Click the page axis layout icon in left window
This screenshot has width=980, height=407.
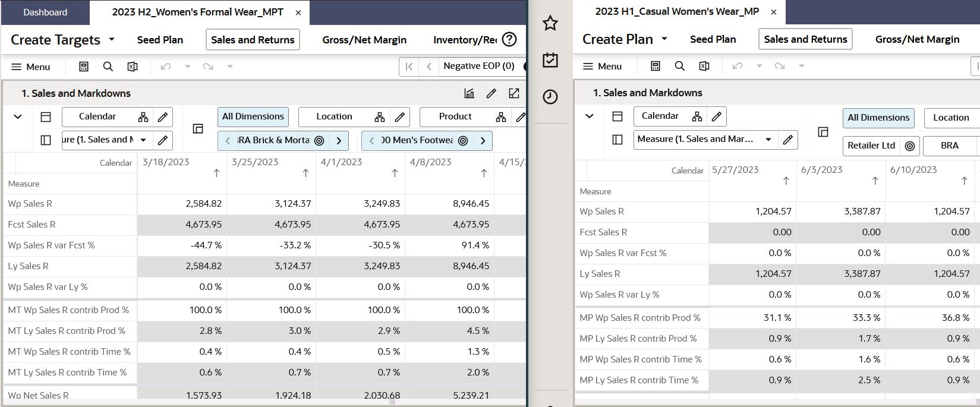point(198,128)
